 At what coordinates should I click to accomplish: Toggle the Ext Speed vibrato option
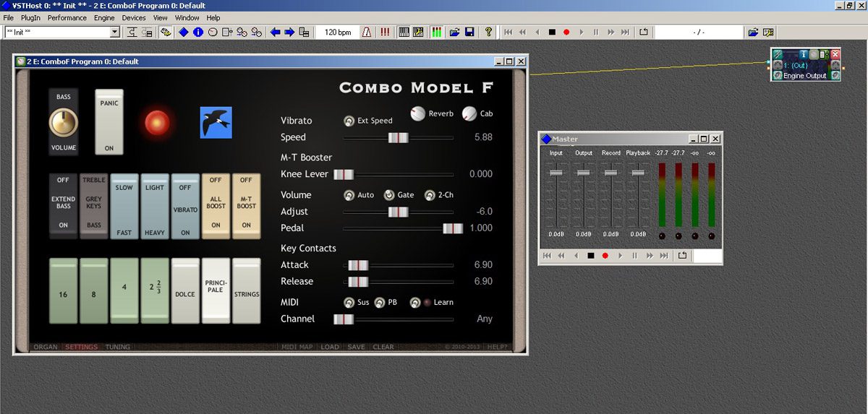pos(349,121)
